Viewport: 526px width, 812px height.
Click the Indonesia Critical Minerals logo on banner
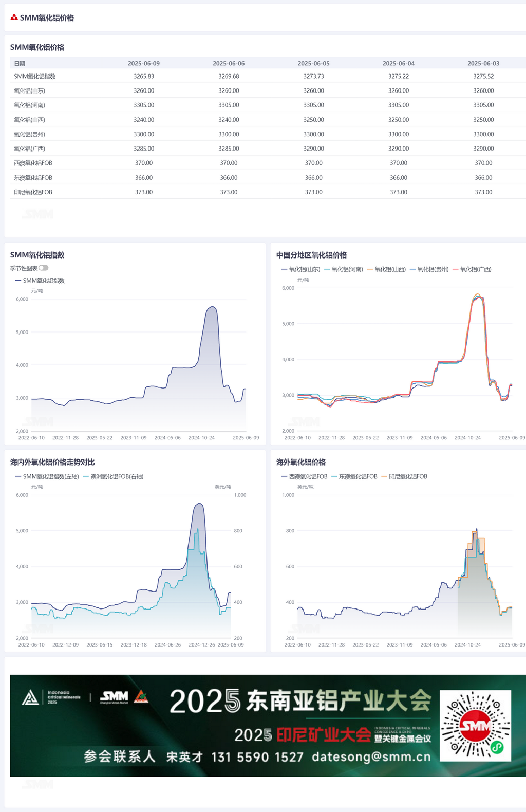(x=51, y=697)
